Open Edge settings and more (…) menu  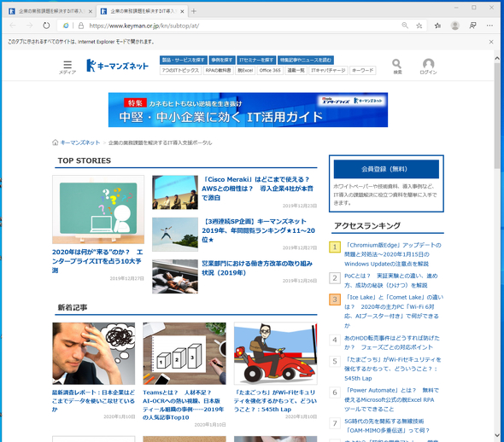[x=489, y=26]
